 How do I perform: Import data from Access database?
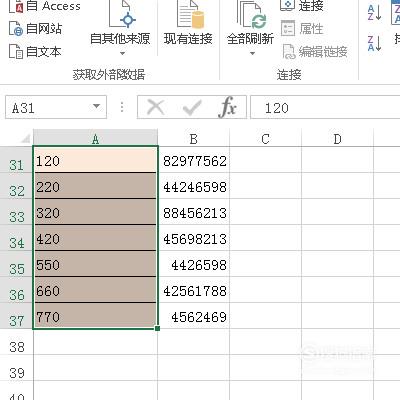tap(44, 6)
